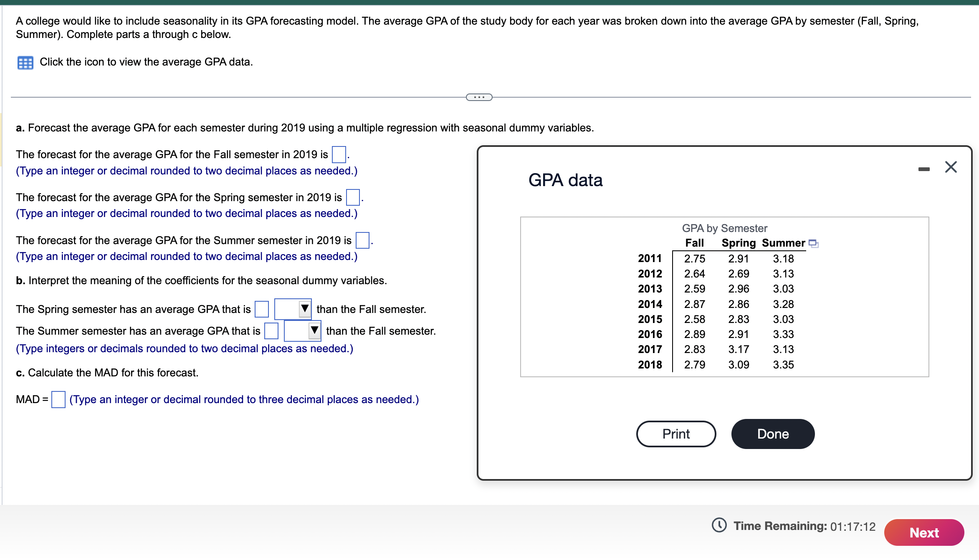
Task: Focus the Spring 2019 forecast input box
Action: coord(353,197)
